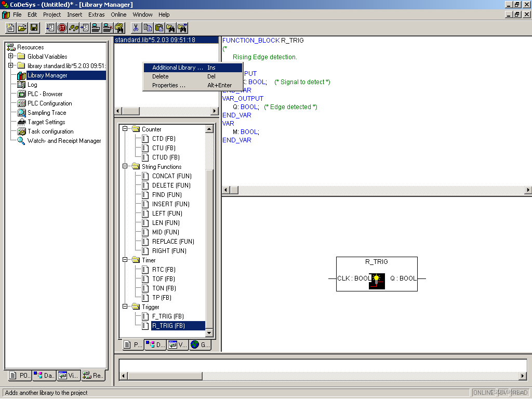Open Watch- and Receipt Manager
This screenshot has width=532, height=399.
(64, 140)
